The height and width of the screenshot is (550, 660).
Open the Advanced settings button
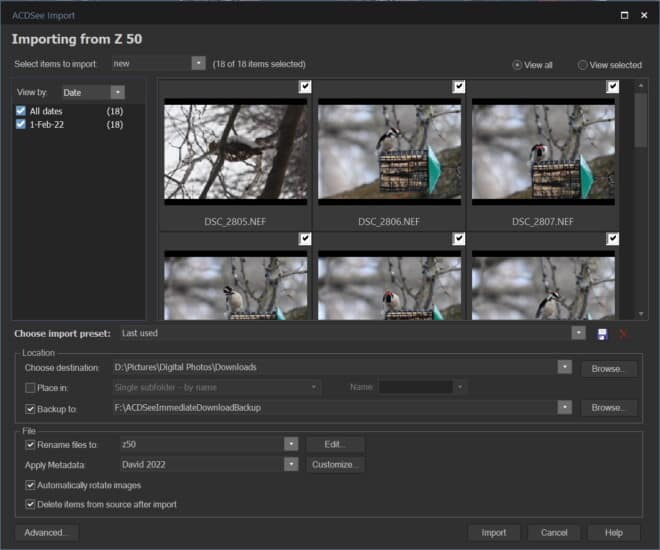(x=46, y=533)
